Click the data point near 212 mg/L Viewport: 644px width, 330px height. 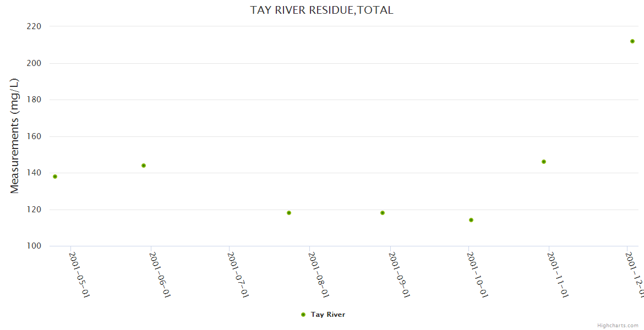(x=632, y=41)
